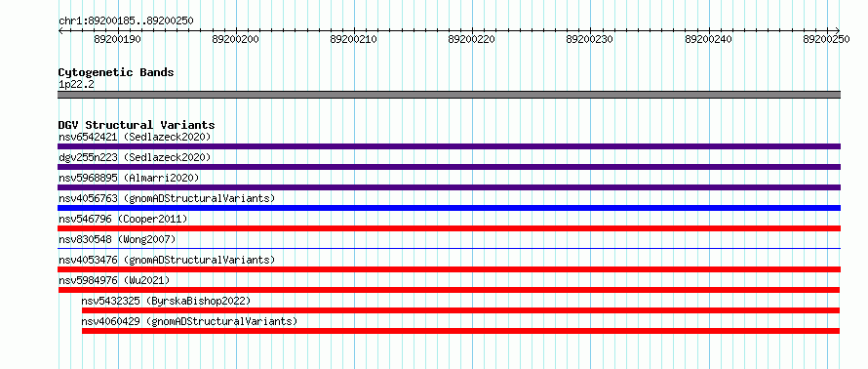Click ruler position 89200240
The width and height of the screenshot is (868, 369).
[x=709, y=39]
